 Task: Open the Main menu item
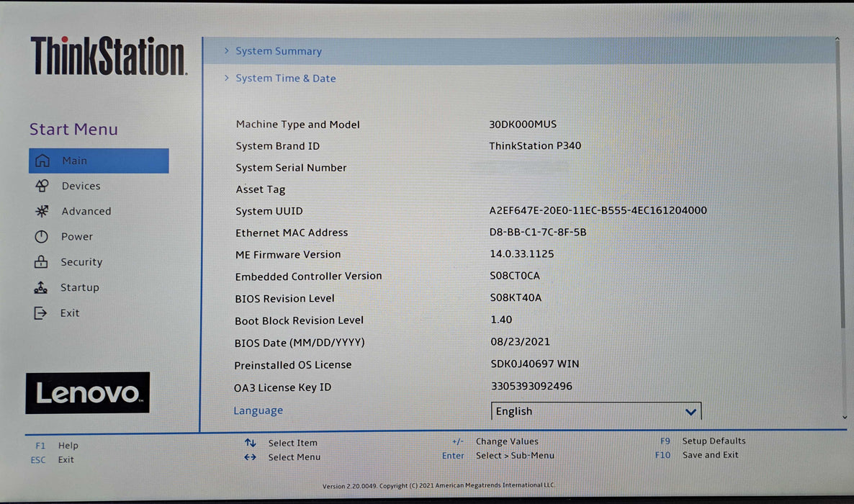coord(99,161)
